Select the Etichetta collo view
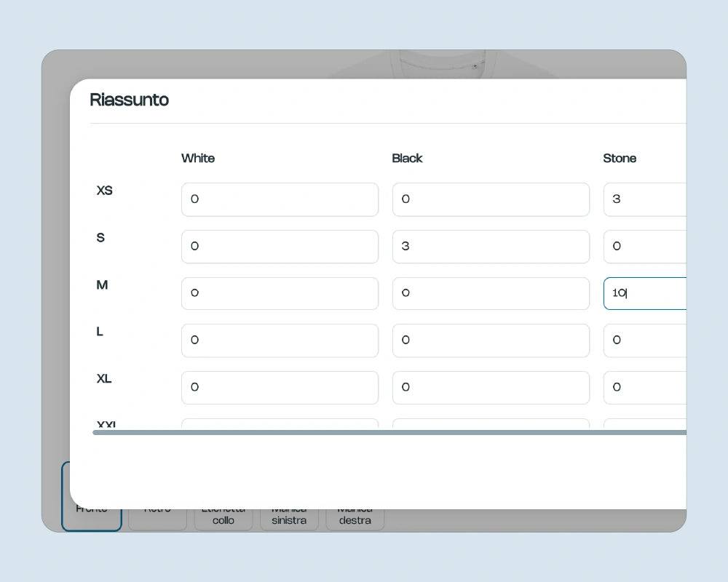 click(223, 519)
